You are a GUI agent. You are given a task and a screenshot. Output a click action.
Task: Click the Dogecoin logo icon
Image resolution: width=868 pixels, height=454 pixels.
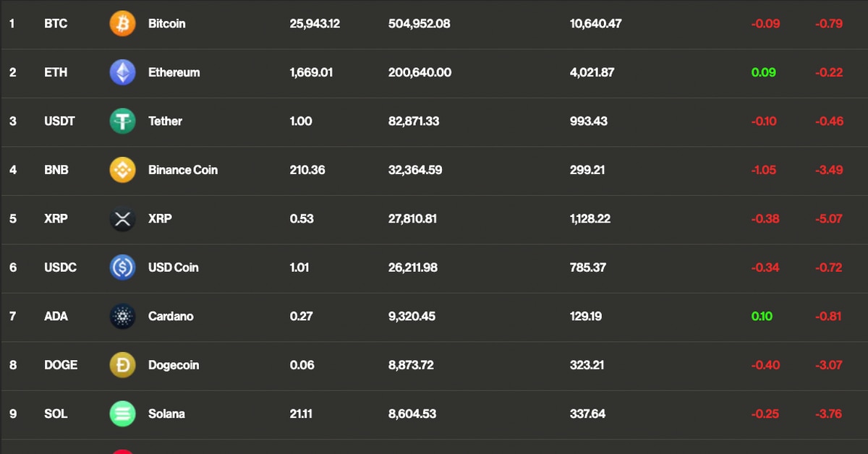pyautogui.click(x=122, y=365)
